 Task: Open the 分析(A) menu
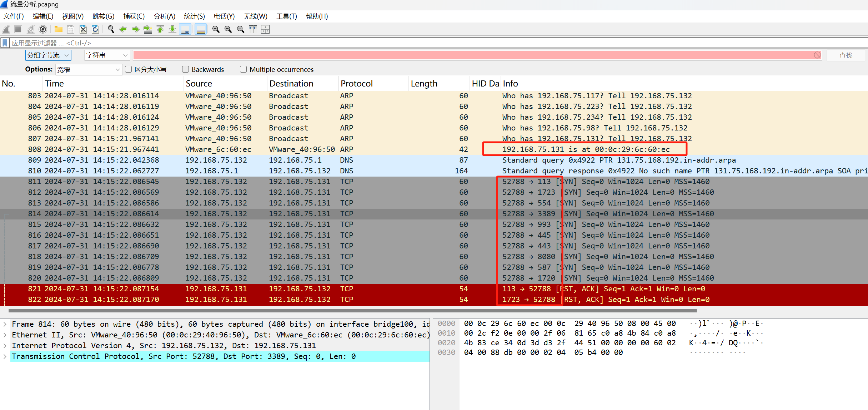164,16
